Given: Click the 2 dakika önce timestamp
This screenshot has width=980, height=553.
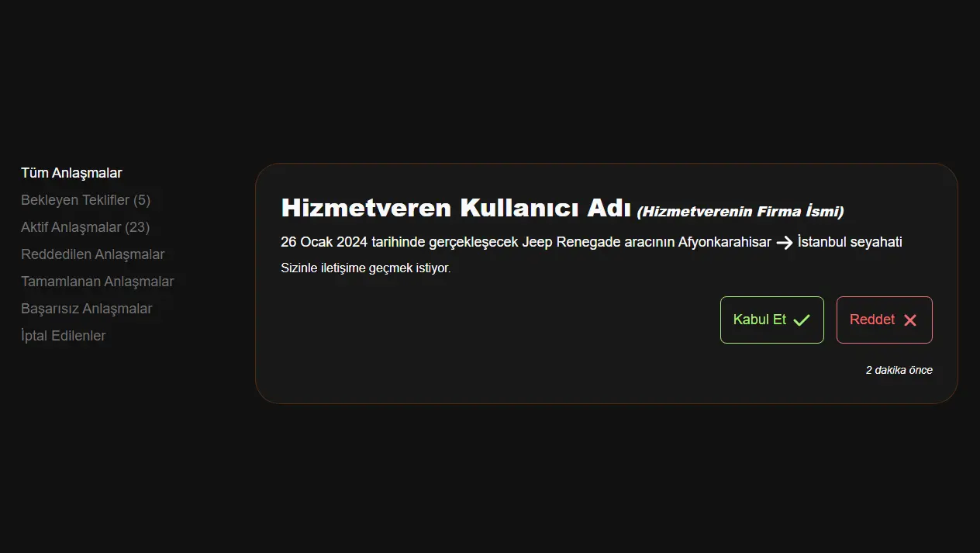Looking at the screenshot, I should [x=899, y=370].
